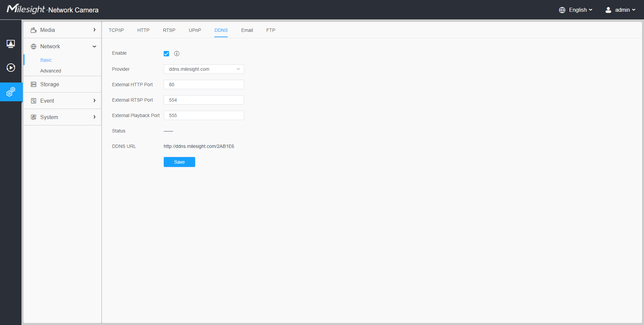Switch to the HTTP tab

click(x=143, y=30)
